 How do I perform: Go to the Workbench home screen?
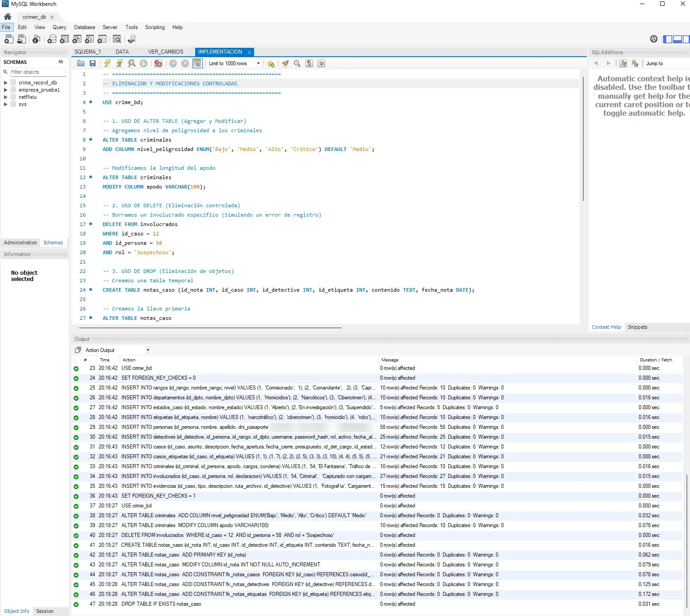(x=8, y=17)
